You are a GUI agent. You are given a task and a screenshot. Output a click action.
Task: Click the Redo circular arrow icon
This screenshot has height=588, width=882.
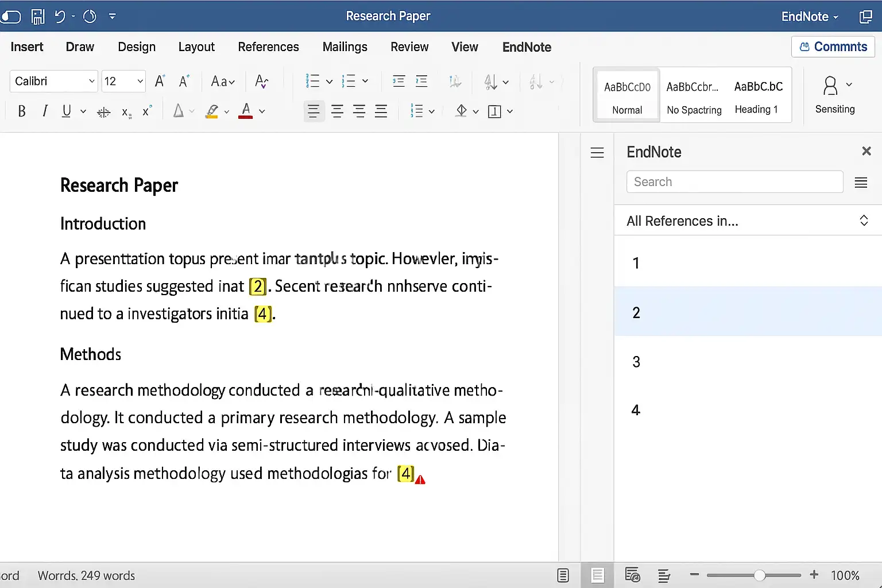[x=90, y=17]
